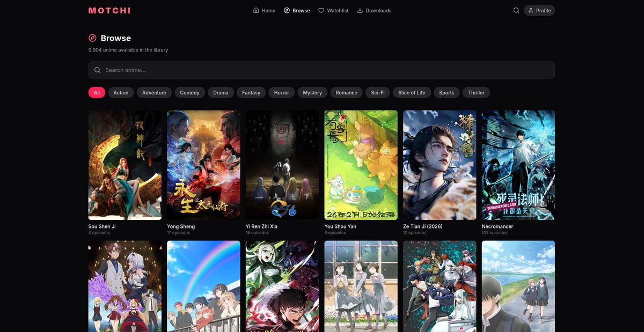Click the pink compass icon beside Browse heading
Image resolution: width=644 pixels, height=332 pixels.
pos(93,38)
